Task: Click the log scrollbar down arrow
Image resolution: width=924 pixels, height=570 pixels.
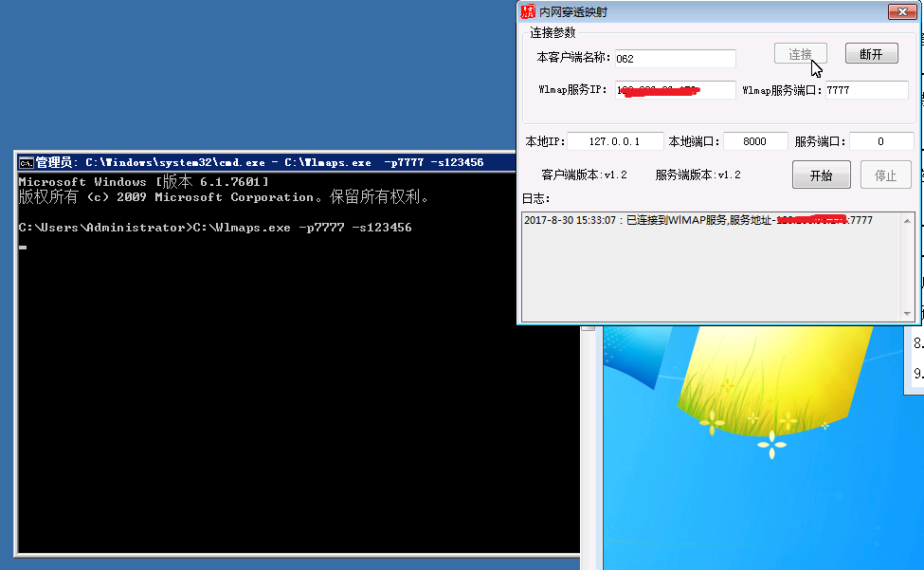Action: [x=908, y=314]
